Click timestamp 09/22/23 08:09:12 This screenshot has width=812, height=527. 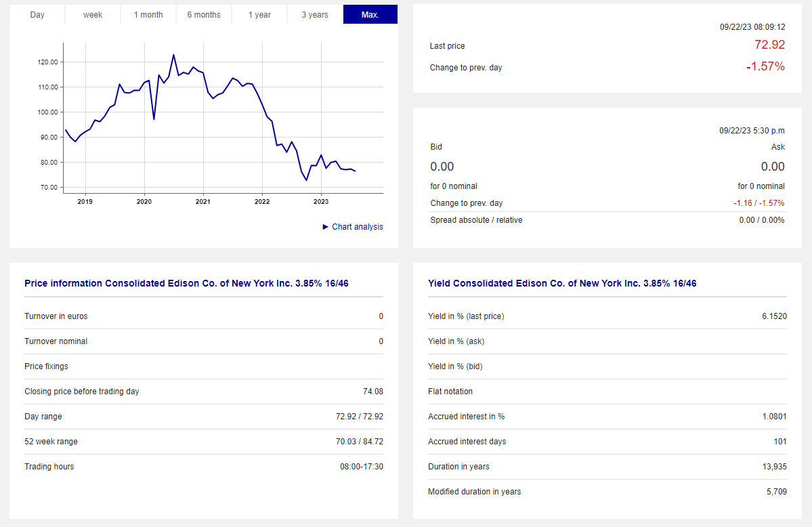tap(752, 27)
